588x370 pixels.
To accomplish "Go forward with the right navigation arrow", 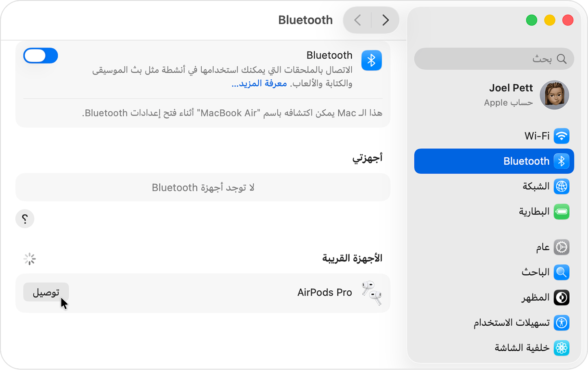I will [385, 20].
